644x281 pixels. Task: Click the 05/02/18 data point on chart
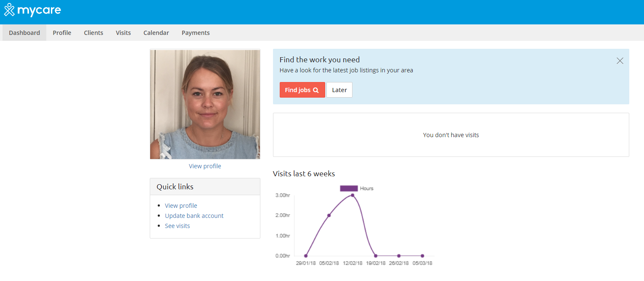(x=329, y=215)
